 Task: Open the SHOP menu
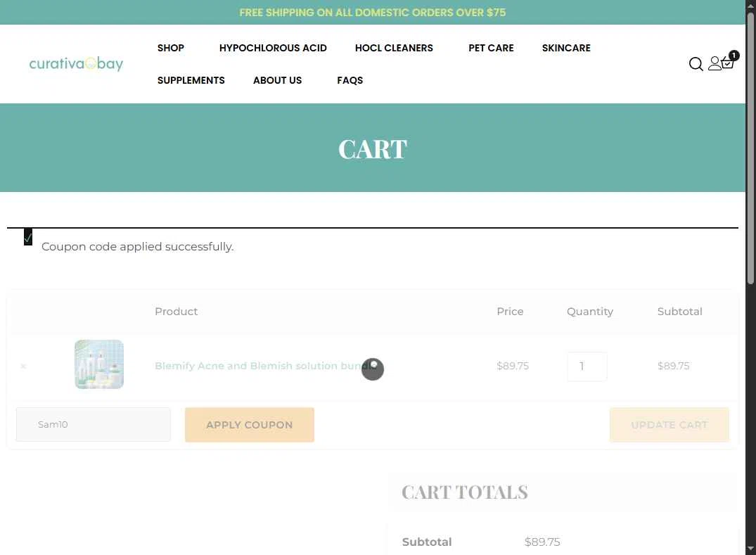coord(171,48)
